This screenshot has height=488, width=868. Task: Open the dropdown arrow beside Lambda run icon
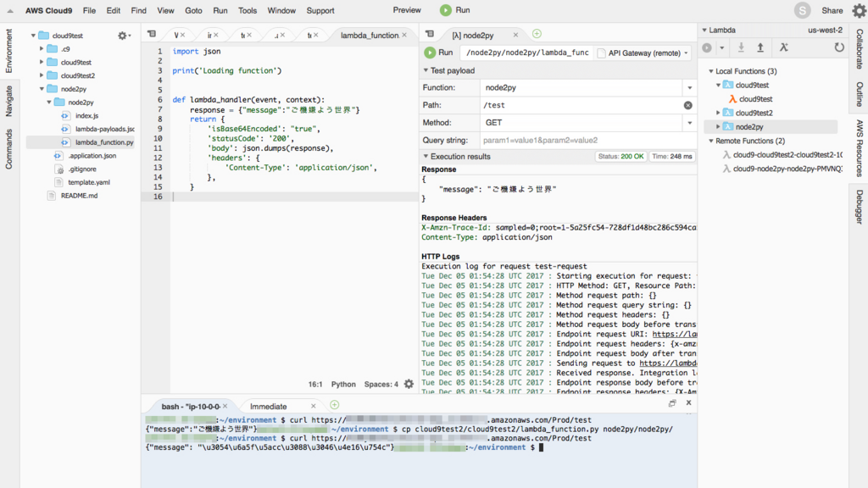pyautogui.click(x=722, y=48)
